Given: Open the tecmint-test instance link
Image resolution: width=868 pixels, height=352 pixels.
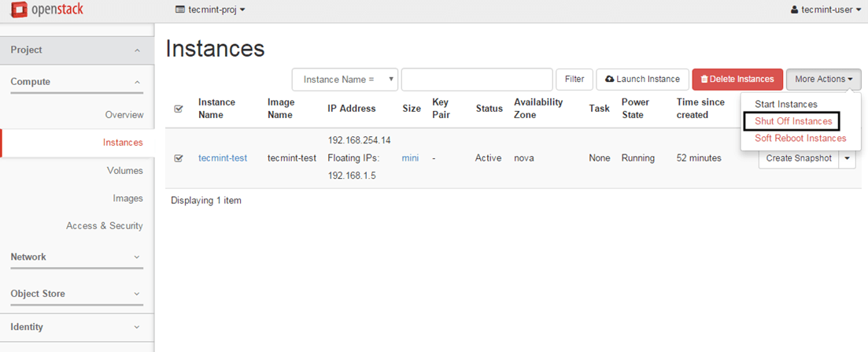Looking at the screenshot, I should pyautogui.click(x=223, y=158).
